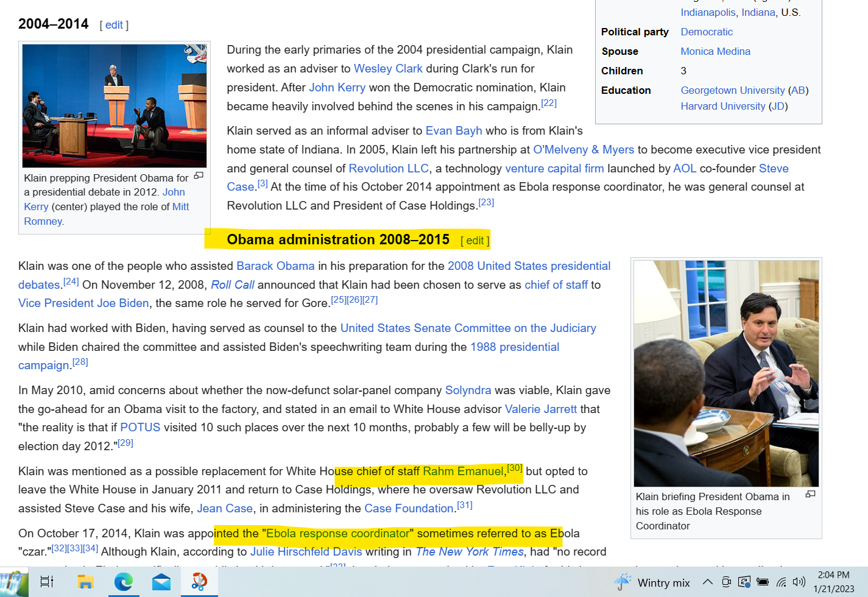Viewport: 868px width, 597px height.
Task: Open the Evan Bayh article
Action: pyautogui.click(x=454, y=130)
